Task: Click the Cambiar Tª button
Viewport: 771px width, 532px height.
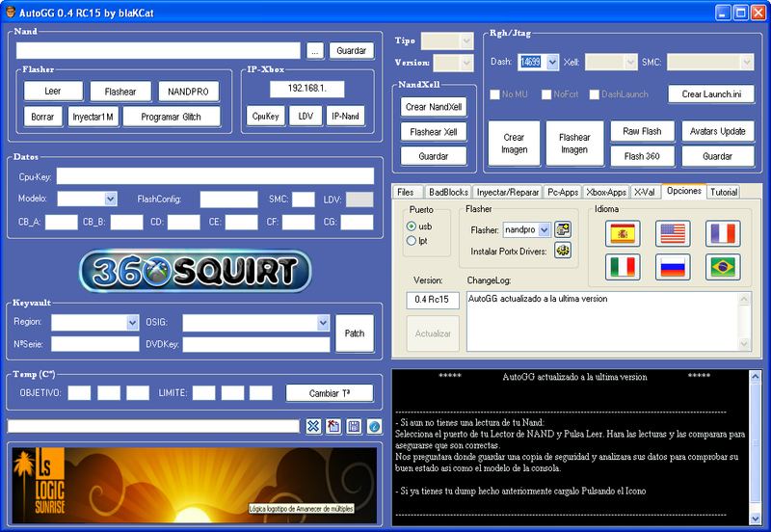Action: tap(330, 393)
